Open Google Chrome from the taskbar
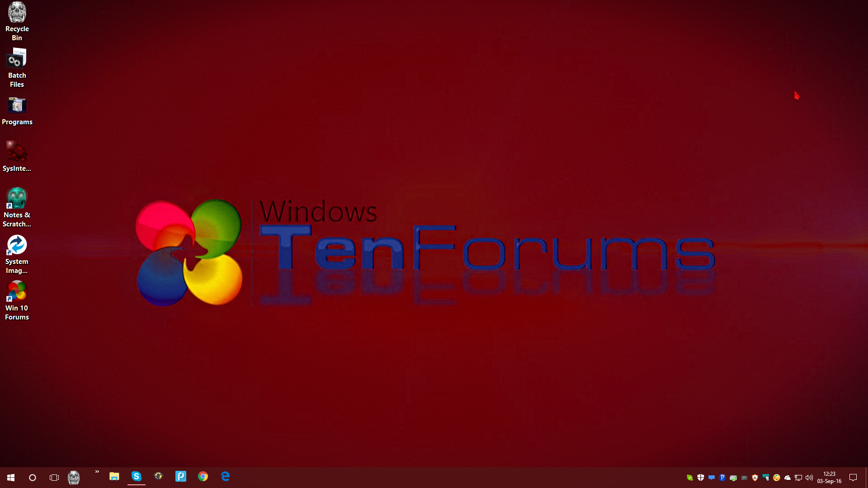The height and width of the screenshot is (488, 868). pyautogui.click(x=203, y=477)
